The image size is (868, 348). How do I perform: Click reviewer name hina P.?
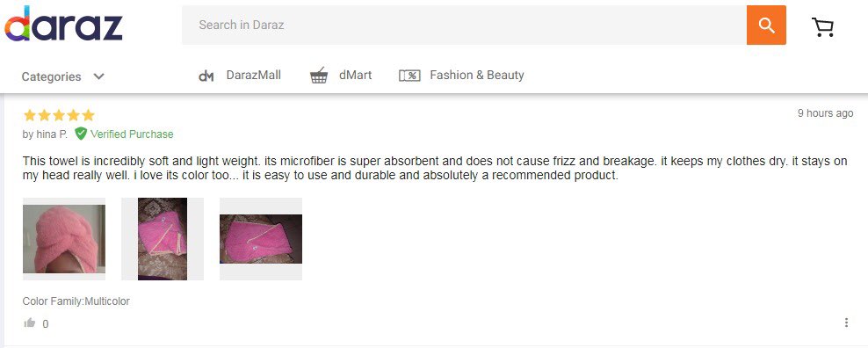point(52,134)
